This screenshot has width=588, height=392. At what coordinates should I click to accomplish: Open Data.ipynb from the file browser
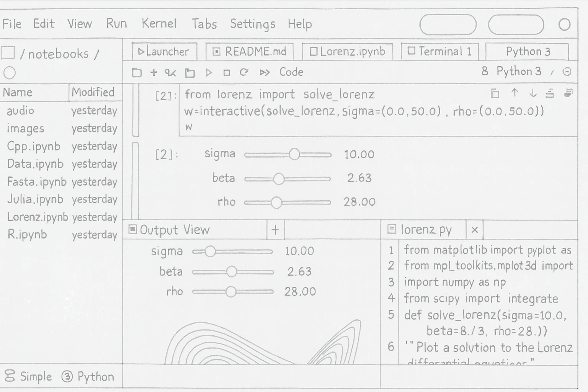[35, 164]
